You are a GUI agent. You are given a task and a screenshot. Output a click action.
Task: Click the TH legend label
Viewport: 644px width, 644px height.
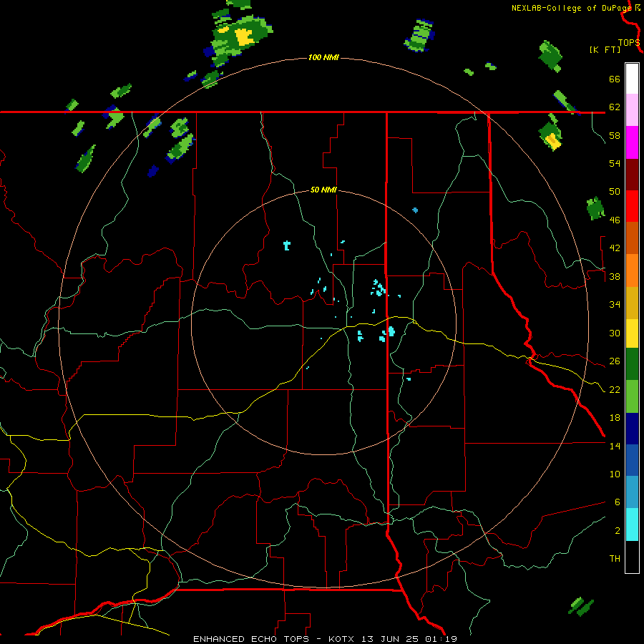click(x=615, y=559)
